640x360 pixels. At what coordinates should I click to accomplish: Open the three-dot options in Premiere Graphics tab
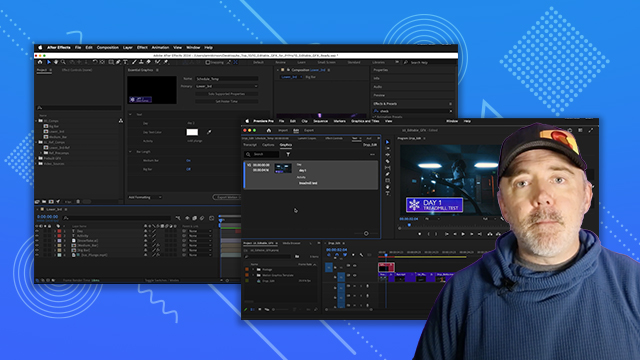pyautogui.click(x=372, y=154)
